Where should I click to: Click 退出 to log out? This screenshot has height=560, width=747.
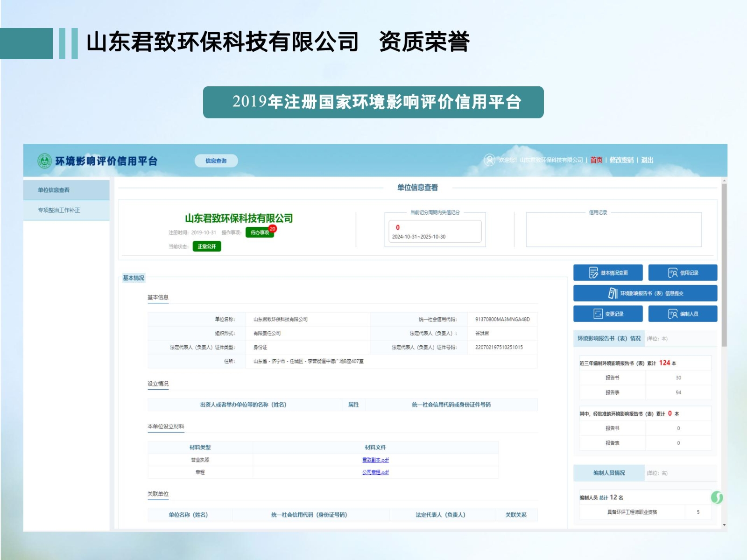(x=647, y=160)
